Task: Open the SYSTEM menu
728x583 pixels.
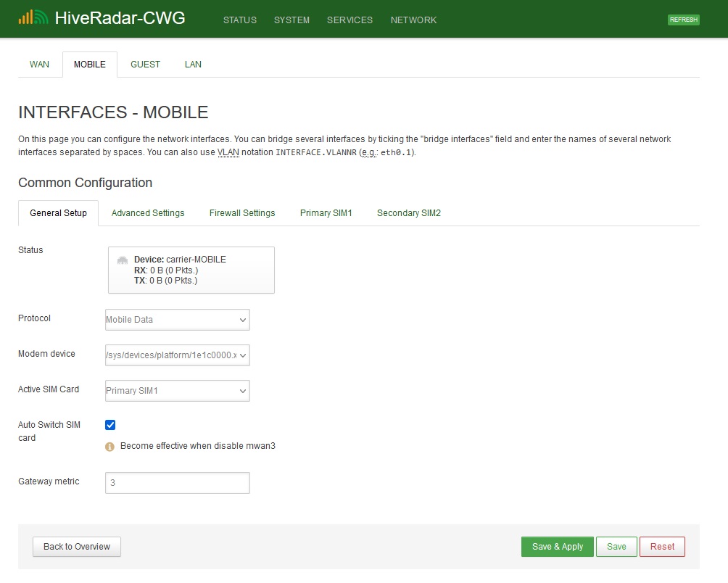Action: click(x=291, y=20)
